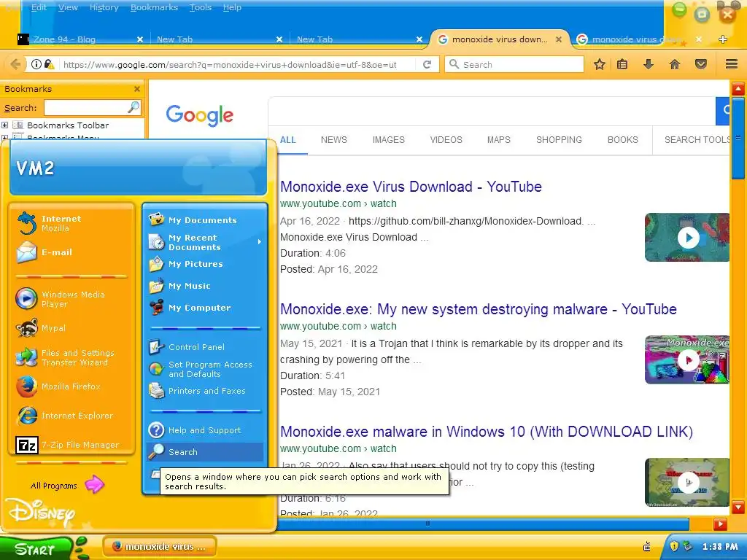The image size is (747, 560).
Task: Open the View menu
Action: click(68, 7)
